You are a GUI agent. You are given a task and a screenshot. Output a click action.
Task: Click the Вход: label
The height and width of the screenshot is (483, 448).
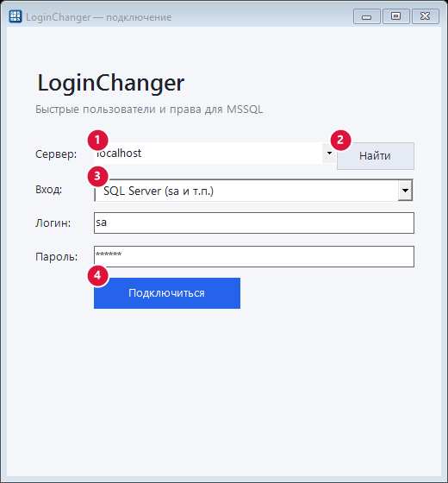pyautogui.click(x=48, y=190)
